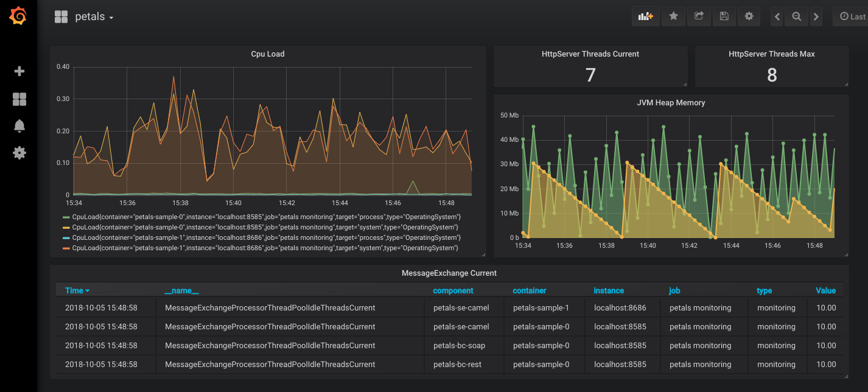Open dashboard settings gear in top toolbar
This screenshot has height=392, width=868.
pyautogui.click(x=749, y=16)
